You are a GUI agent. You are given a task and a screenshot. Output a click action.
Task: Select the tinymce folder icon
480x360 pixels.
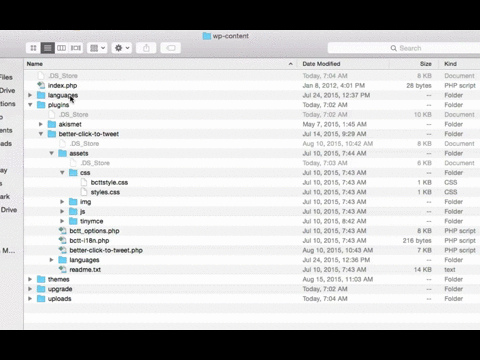[x=73, y=221]
